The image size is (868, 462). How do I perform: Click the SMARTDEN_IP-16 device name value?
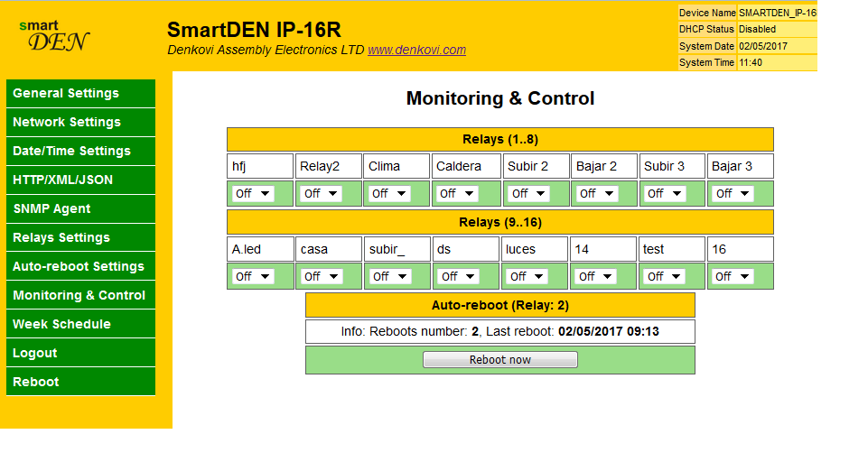click(x=777, y=13)
